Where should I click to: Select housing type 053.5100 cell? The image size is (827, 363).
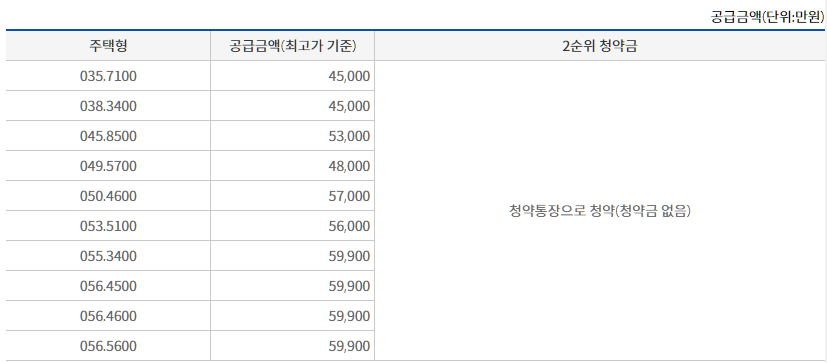tap(108, 226)
